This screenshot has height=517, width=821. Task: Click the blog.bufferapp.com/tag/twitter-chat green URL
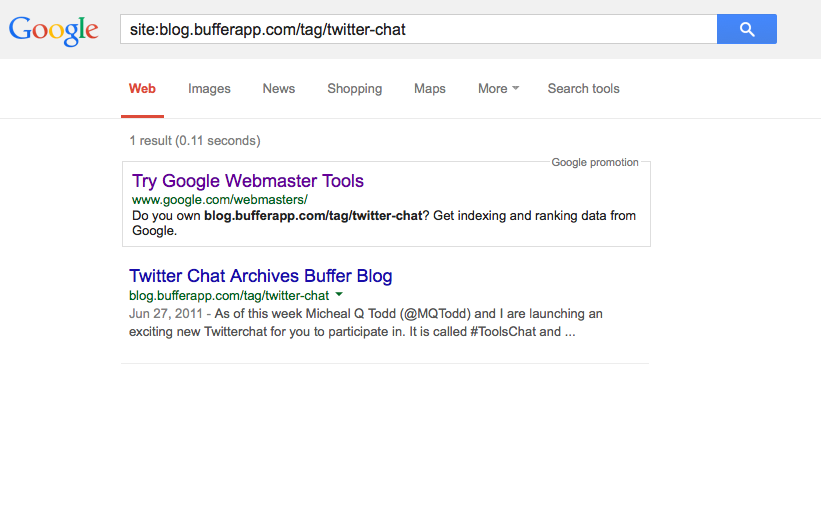point(229,295)
